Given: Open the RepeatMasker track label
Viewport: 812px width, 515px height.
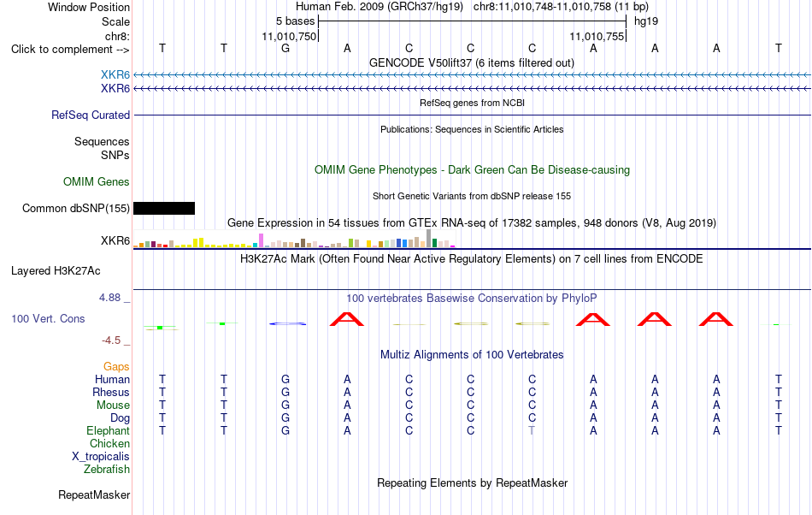Looking at the screenshot, I should (x=94, y=494).
